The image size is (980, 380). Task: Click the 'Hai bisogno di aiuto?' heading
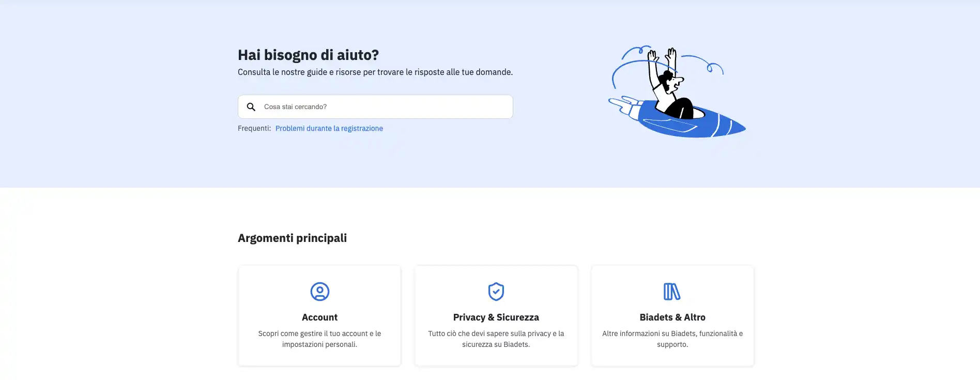[x=308, y=55]
